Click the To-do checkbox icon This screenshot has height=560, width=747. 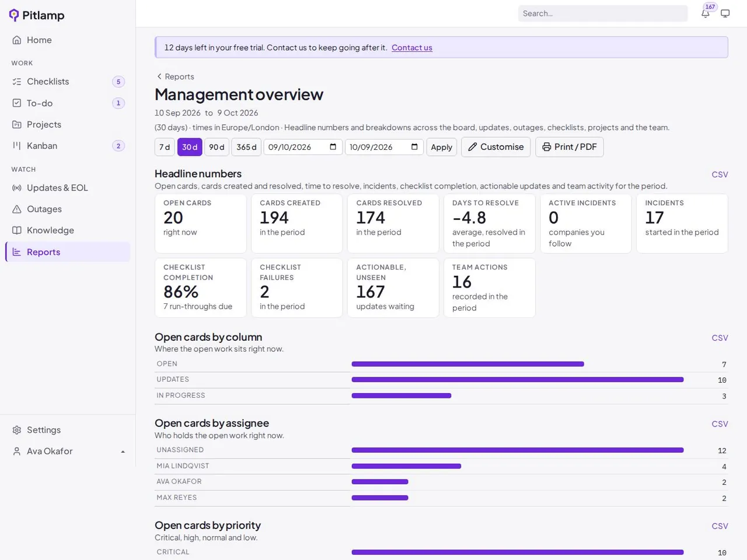coord(17,103)
